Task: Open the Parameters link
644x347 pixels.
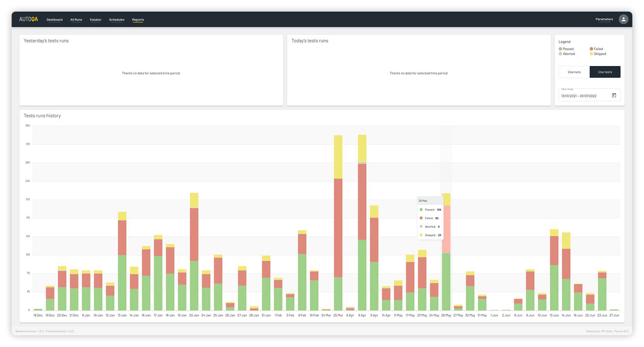Action: tap(604, 19)
